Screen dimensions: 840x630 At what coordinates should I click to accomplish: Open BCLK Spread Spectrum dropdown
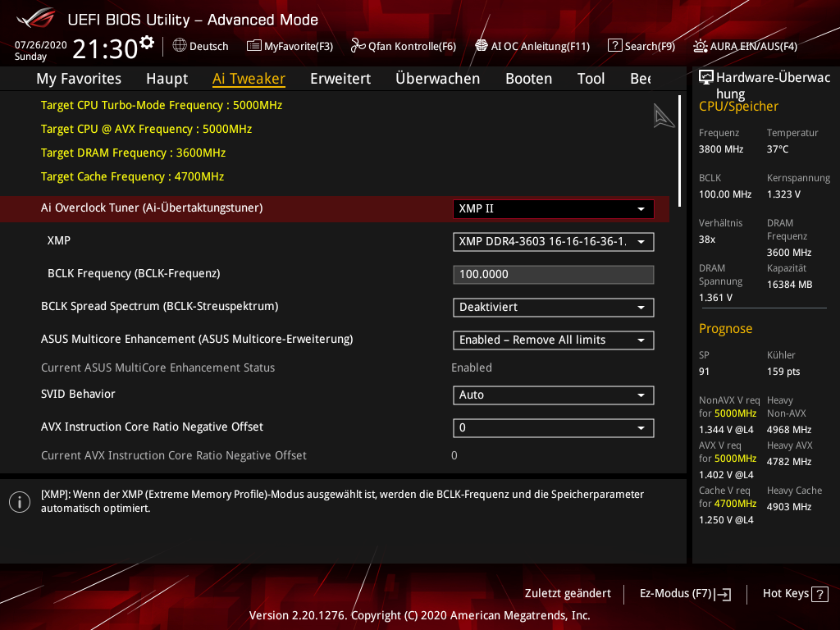point(554,308)
